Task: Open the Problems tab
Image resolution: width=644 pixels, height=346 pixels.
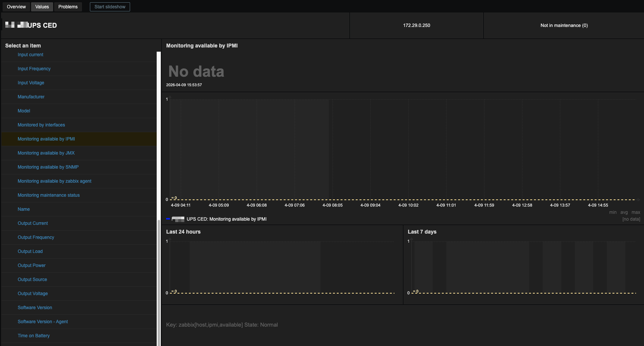Action: pos(68,7)
